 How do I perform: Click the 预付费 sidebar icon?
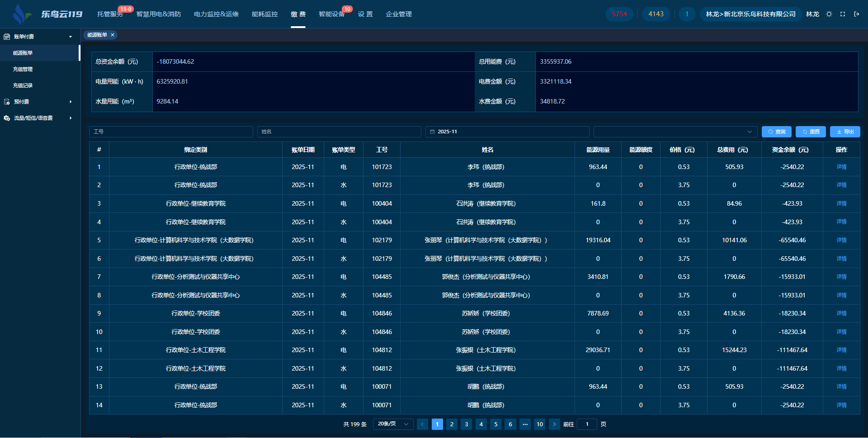[7, 102]
